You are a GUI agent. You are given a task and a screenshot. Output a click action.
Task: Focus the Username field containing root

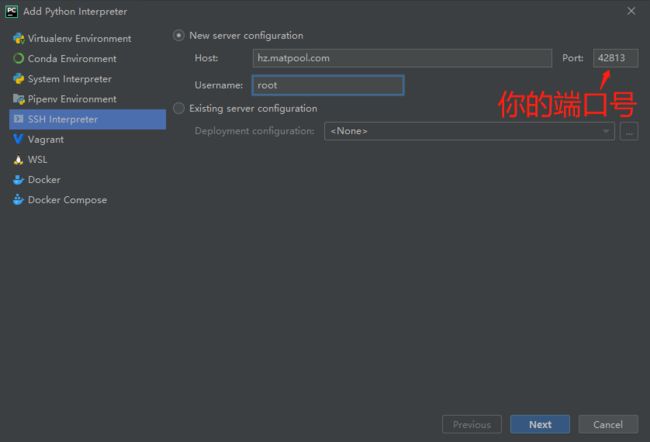pyautogui.click(x=328, y=85)
